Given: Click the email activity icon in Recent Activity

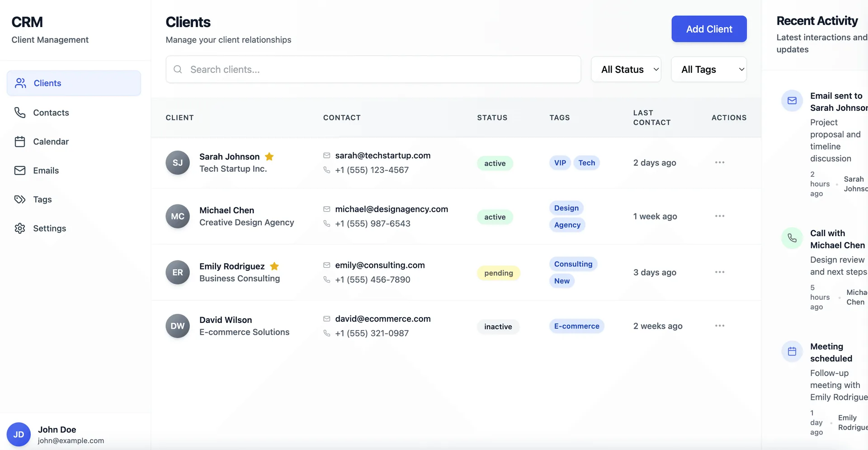Looking at the screenshot, I should 792,101.
